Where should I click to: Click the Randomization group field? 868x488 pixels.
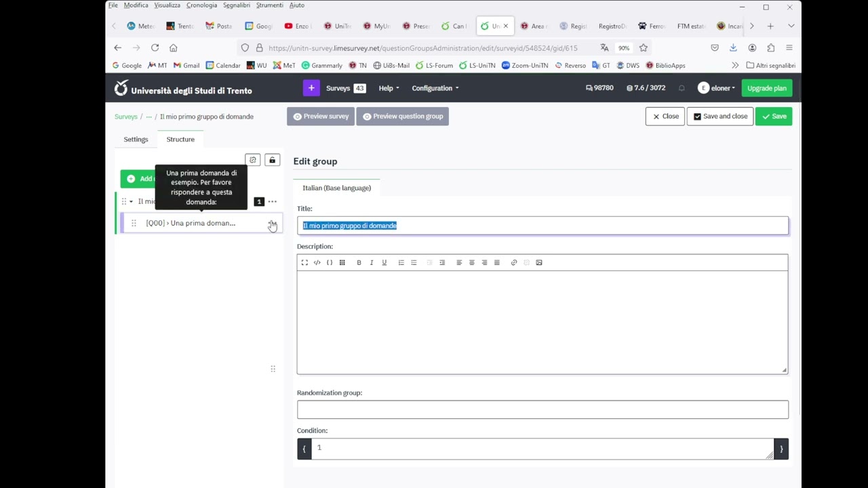[x=542, y=409]
